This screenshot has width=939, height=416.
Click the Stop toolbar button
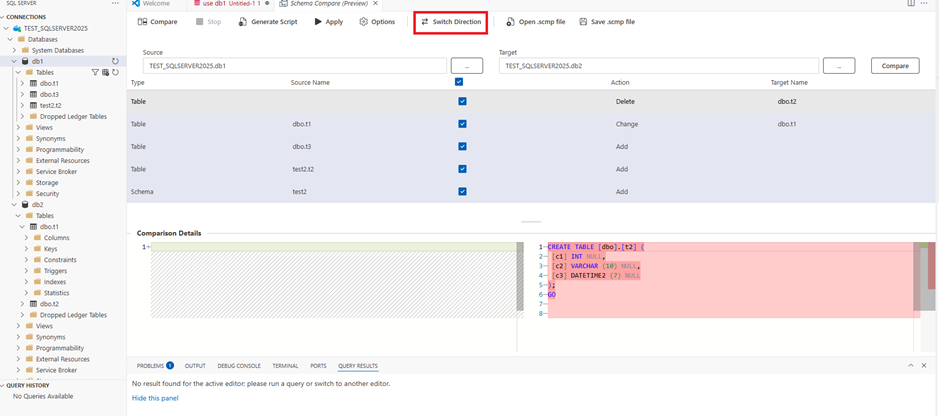click(208, 22)
